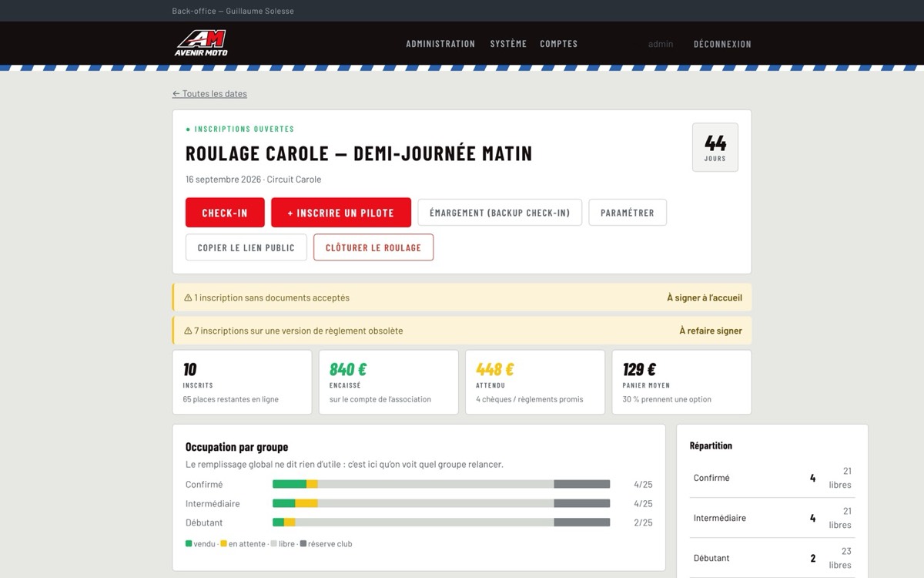
Task: Open the Administration menu
Action: pyautogui.click(x=440, y=44)
